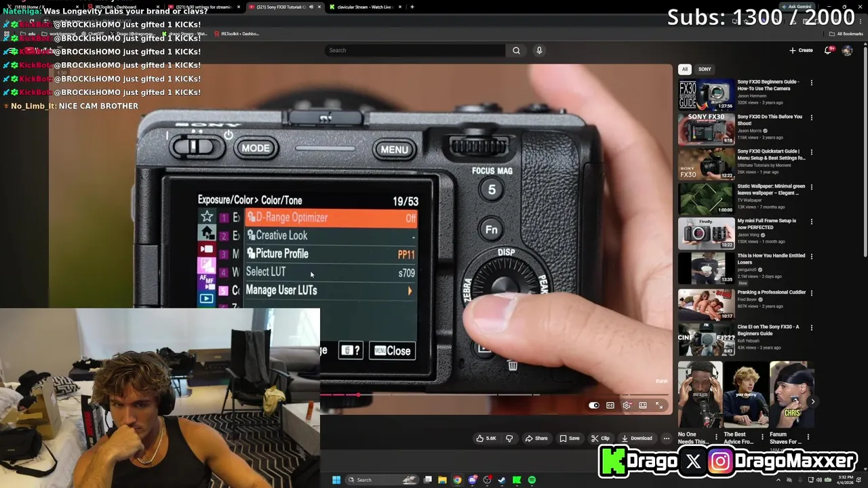Viewport: 868px width, 488px height.
Task: Open video player settings gear
Action: point(627,405)
